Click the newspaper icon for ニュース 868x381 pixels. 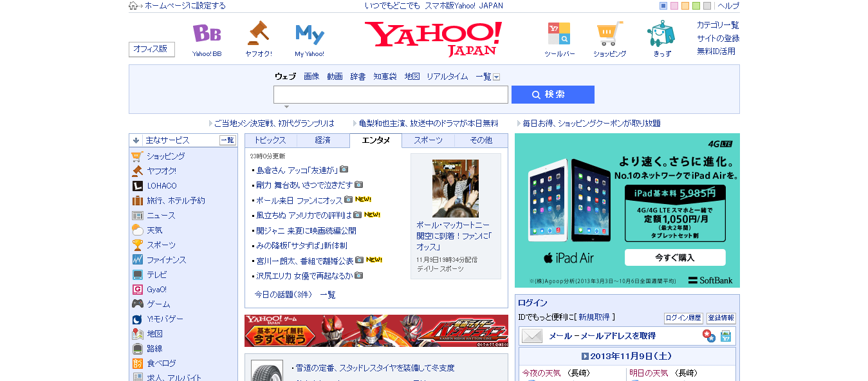pyautogui.click(x=137, y=216)
